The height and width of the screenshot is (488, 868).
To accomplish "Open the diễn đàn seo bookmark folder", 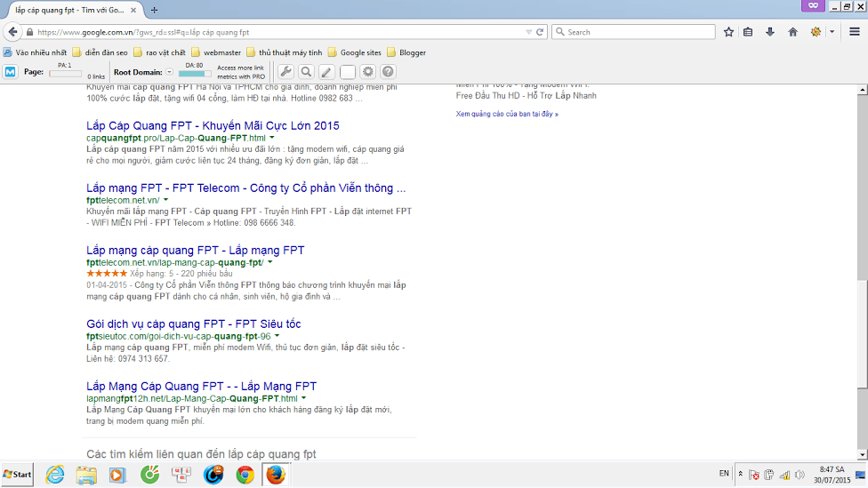I will coord(100,52).
